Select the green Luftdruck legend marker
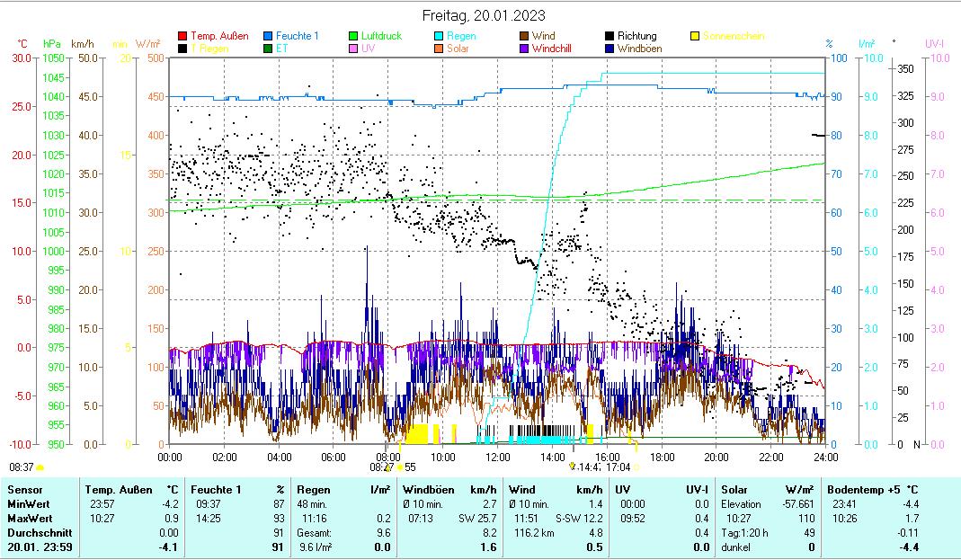Image resolution: width=961 pixels, height=560 pixels. click(353, 37)
